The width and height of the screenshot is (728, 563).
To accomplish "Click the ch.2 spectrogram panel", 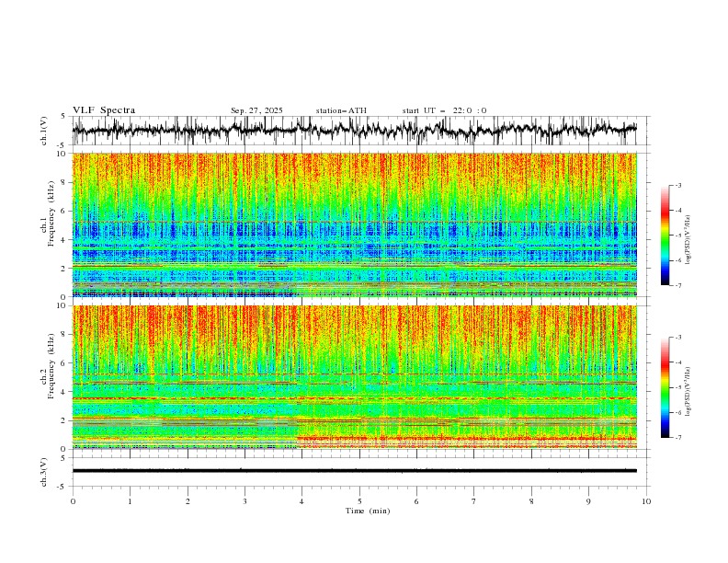I will tap(355, 377).
